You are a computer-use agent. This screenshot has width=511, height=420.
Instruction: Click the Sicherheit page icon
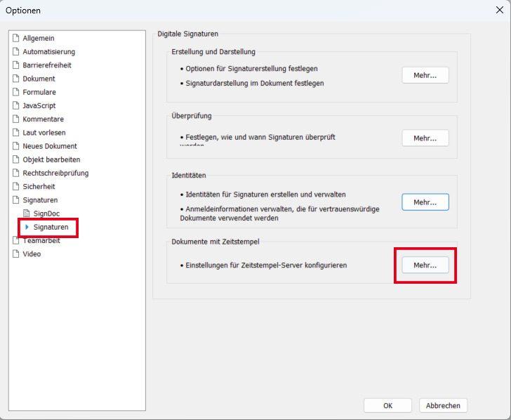pyautogui.click(x=16, y=187)
